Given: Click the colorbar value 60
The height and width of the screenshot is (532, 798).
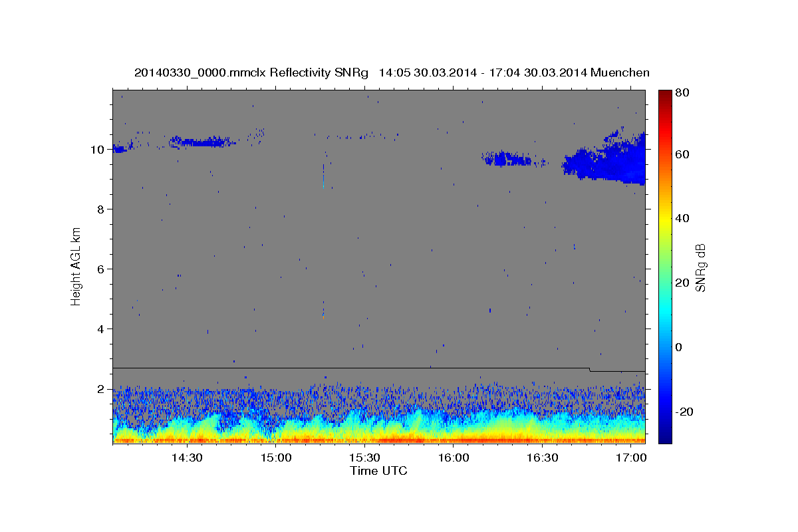Looking at the screenshot, I should [684, 154].
